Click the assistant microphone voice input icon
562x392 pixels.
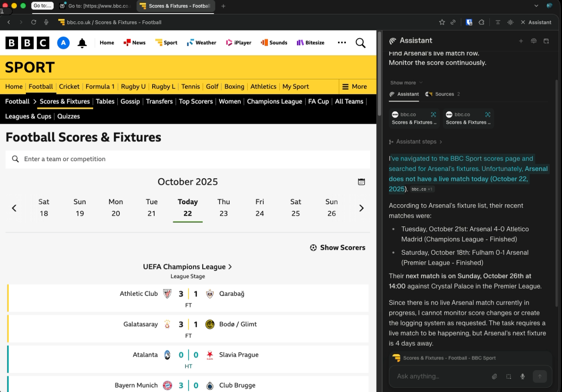[522, 376]
